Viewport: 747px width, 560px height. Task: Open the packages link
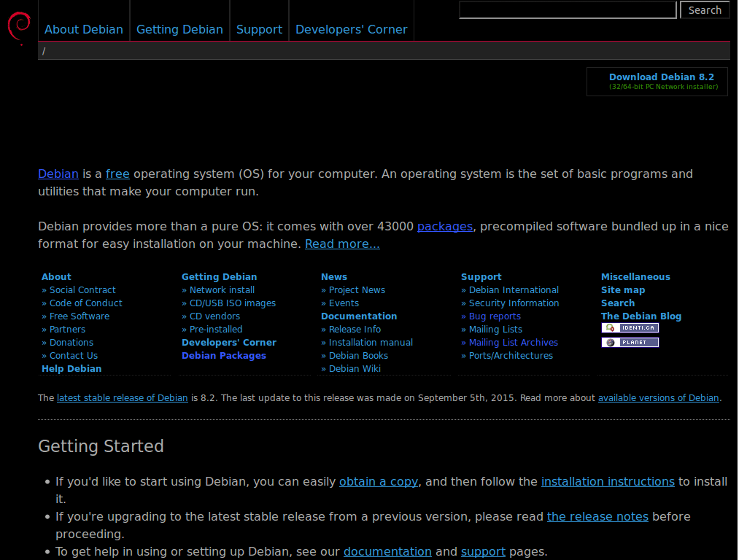click(x=445, y=227)
